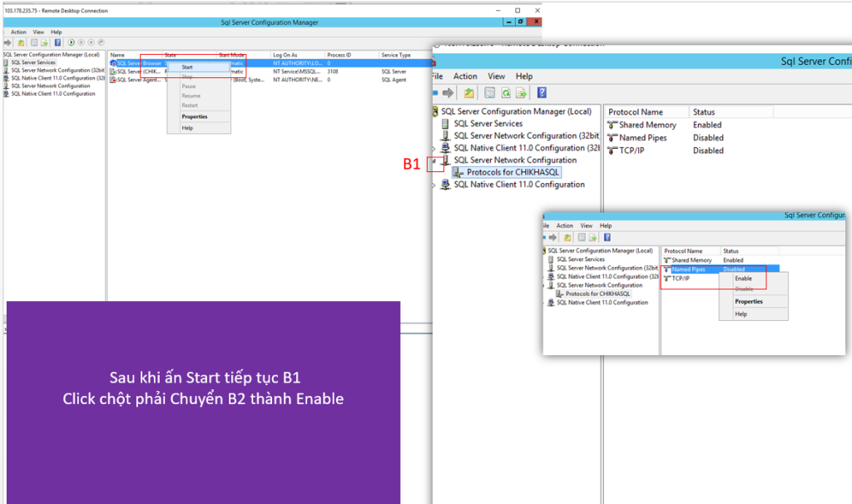Viewport: 852px width, 504px height.
Task: Select TCP/IP protocol in large window
Action: 632,151
